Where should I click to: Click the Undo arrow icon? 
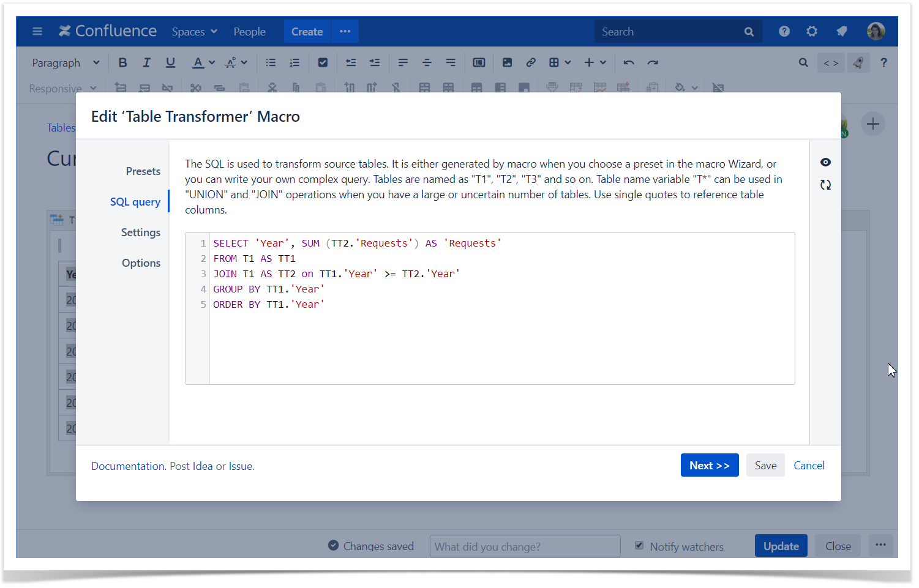tap(629, 62)
